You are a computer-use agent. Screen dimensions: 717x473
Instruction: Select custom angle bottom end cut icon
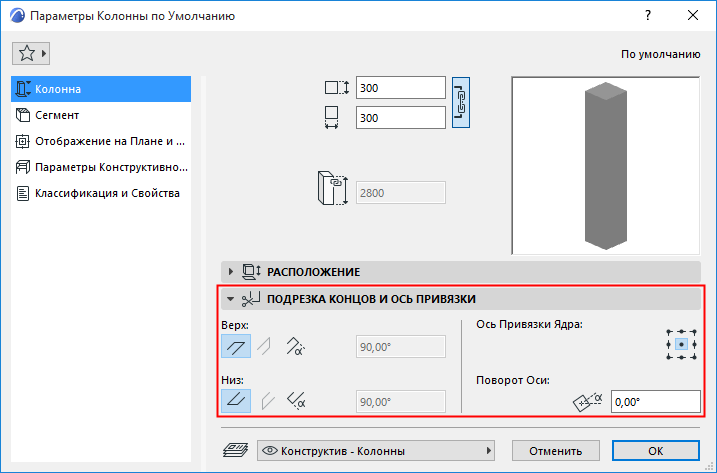point(296,401)
